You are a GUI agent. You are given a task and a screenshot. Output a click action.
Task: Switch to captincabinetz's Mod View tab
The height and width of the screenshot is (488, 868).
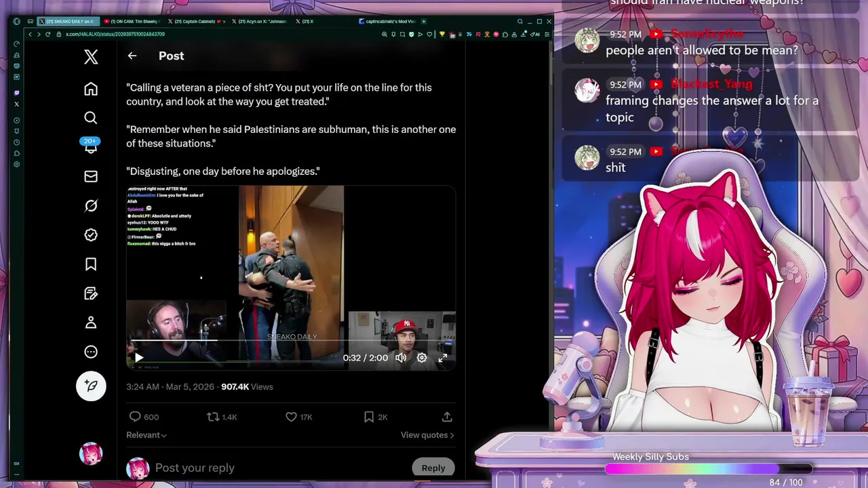(x=388, y=21)
